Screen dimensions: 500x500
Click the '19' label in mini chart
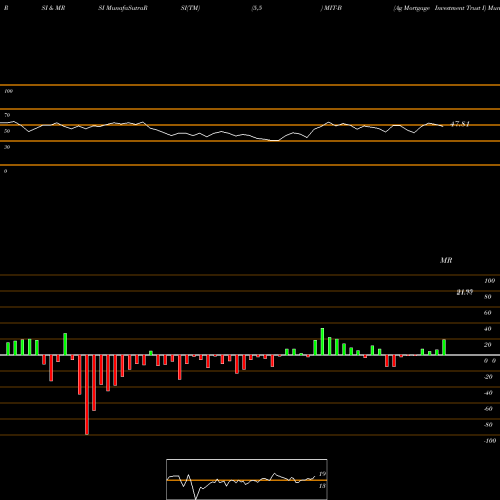tap(322, 474)
